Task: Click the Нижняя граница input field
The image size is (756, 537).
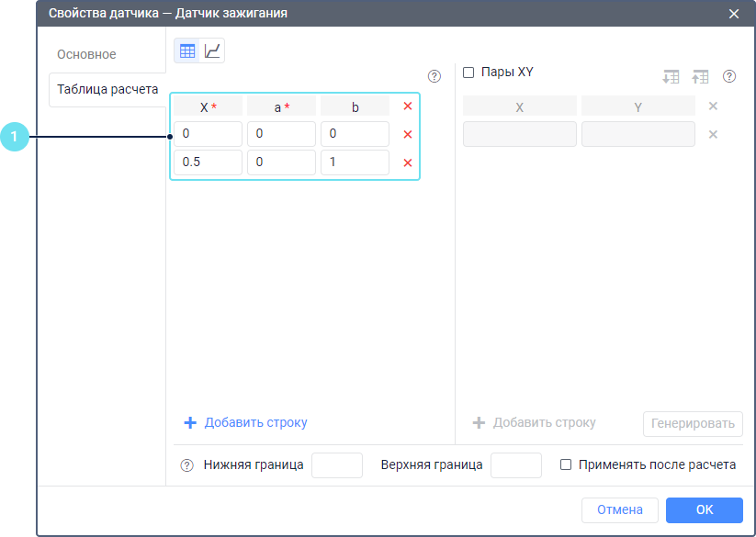Action: [x=337, y=465]
